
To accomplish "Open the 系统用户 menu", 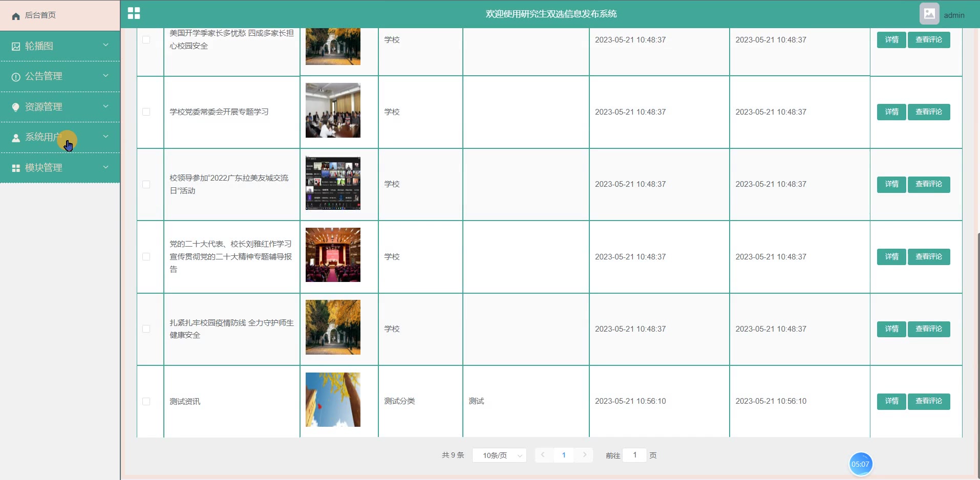I will point(60,137).
